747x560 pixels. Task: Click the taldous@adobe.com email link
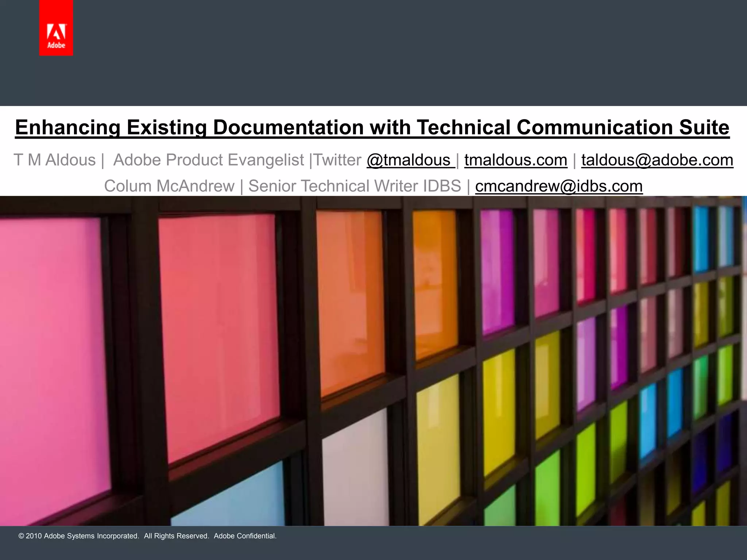point(657,160)
